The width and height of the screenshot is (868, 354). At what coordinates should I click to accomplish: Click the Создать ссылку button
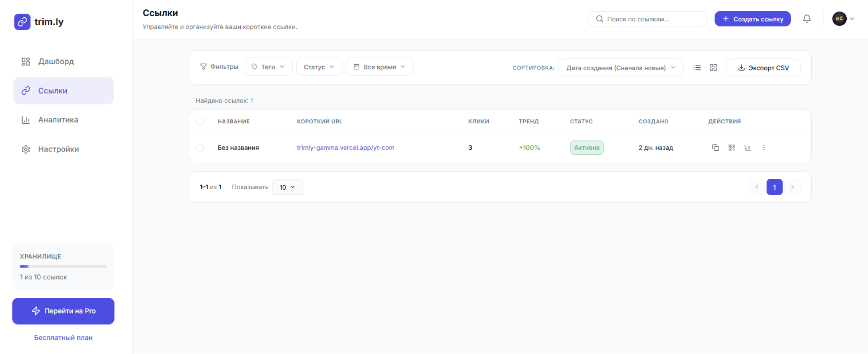(x=752, y=19)
